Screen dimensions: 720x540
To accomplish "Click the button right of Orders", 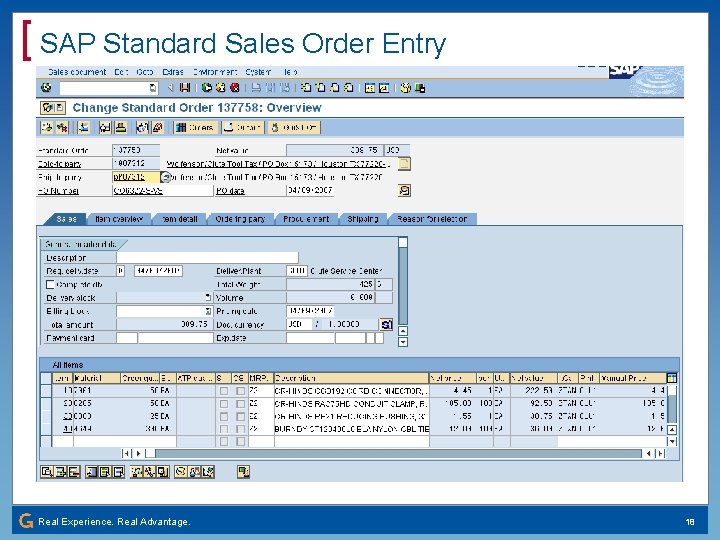I will [243, 128].
